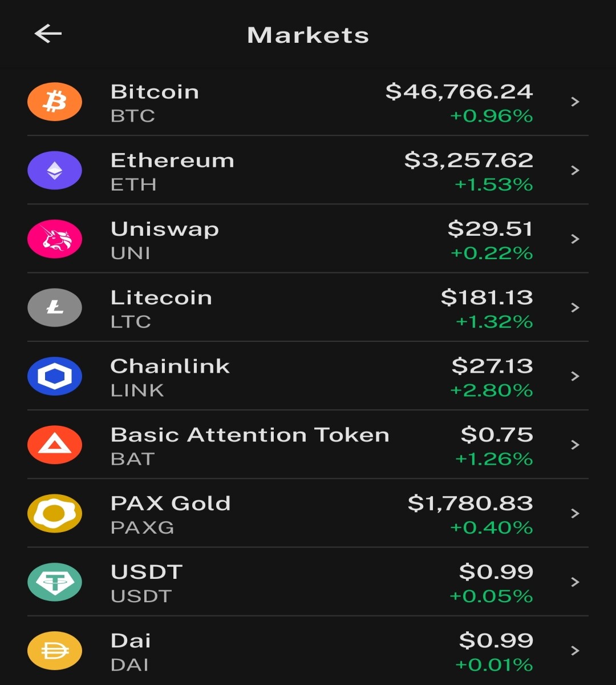The image size is (616, 685).
Task: Tap the yellow Dai logo icon
Action: pos(55,650)
